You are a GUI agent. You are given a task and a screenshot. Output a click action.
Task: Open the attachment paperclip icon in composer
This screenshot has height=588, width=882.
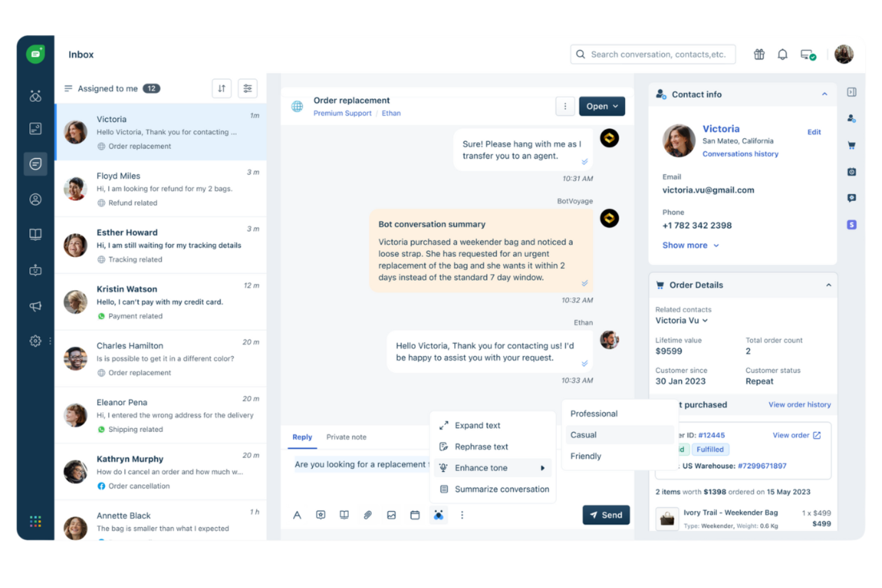(x=368, y=515)
